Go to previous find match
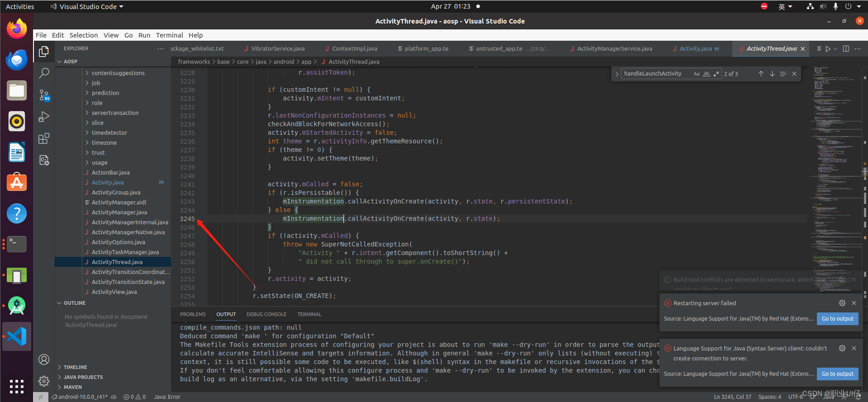The width and height of the screenshot is (868, 402). point(761,74)
